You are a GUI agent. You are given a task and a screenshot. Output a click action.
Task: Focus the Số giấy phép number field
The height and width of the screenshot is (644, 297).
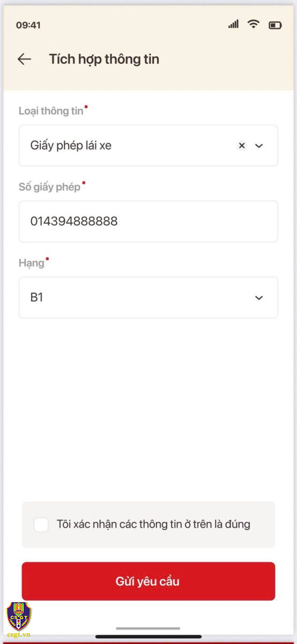point(148,222)
